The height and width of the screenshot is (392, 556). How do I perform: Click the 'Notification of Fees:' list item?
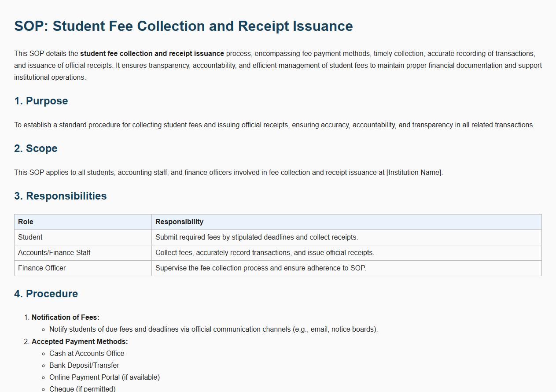click(65, 318)
